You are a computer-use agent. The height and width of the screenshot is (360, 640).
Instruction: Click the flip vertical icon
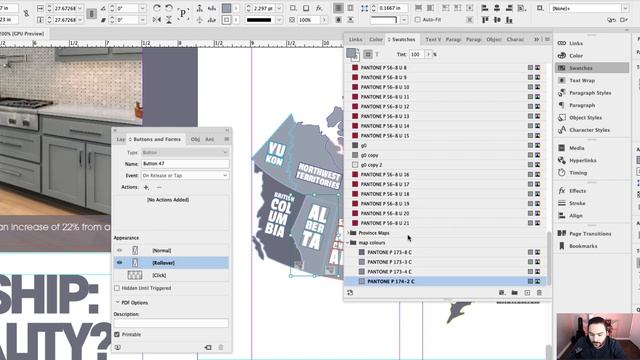coord(169,20)
